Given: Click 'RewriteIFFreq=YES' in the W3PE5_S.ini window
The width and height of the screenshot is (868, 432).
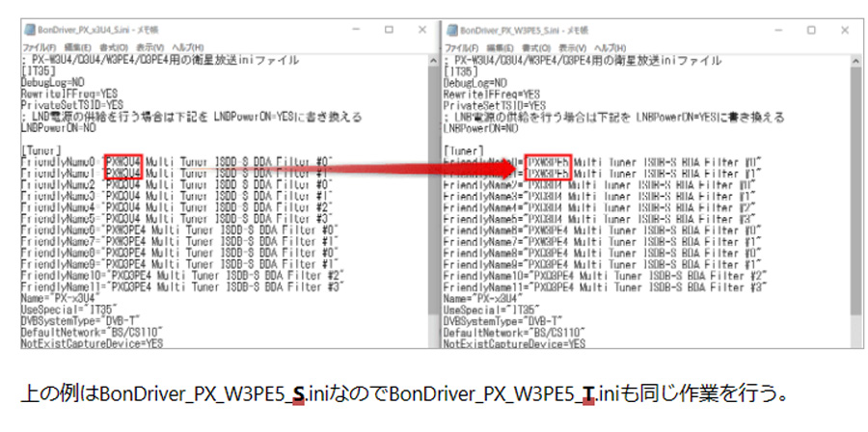Looking at the screenshot, I should [x=492, y=94].
